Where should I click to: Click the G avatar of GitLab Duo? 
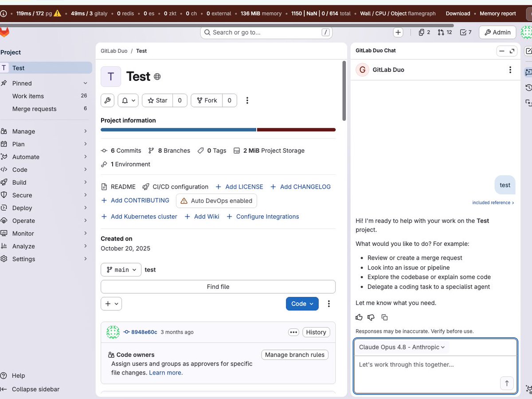[363, 70]
